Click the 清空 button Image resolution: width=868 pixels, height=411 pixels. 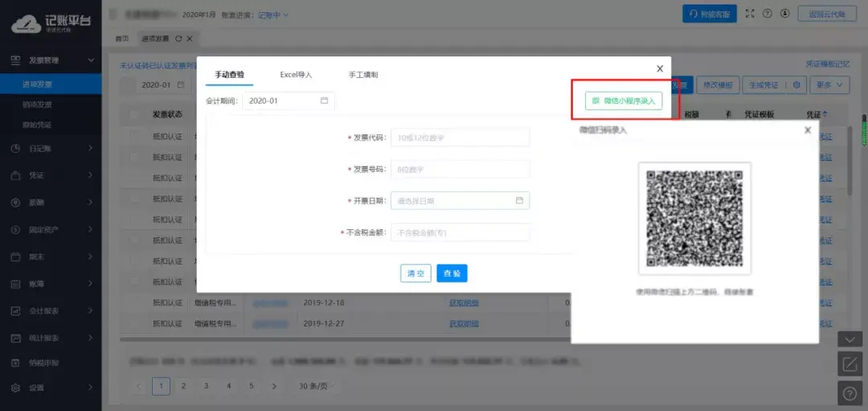(416, 273)
